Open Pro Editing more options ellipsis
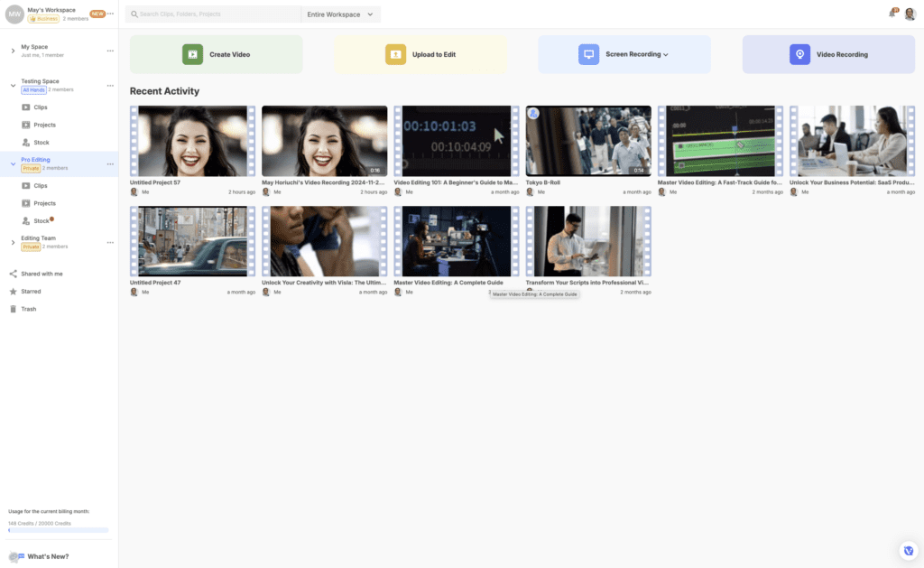924x568 pixels. [110, 164]
